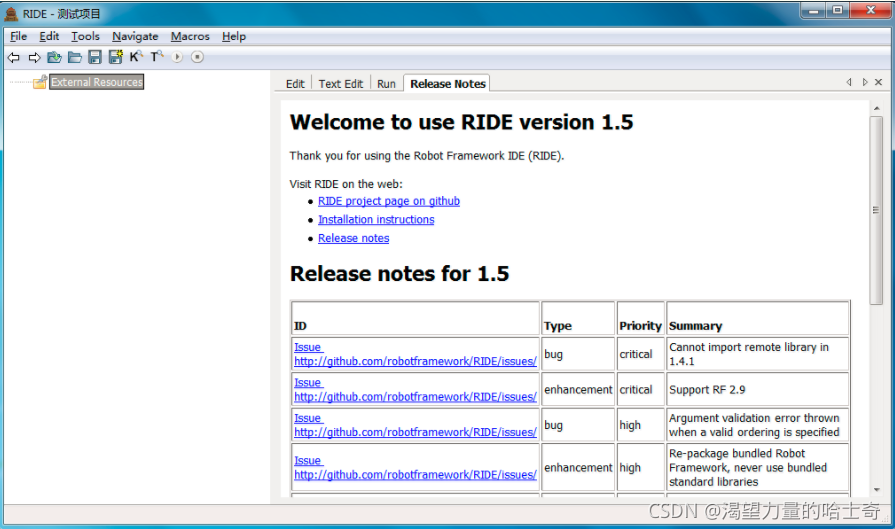Click 'Welcome to use RIDE version 1.5' heading
The image size is (895, 529).
click(x=461, y=122)
